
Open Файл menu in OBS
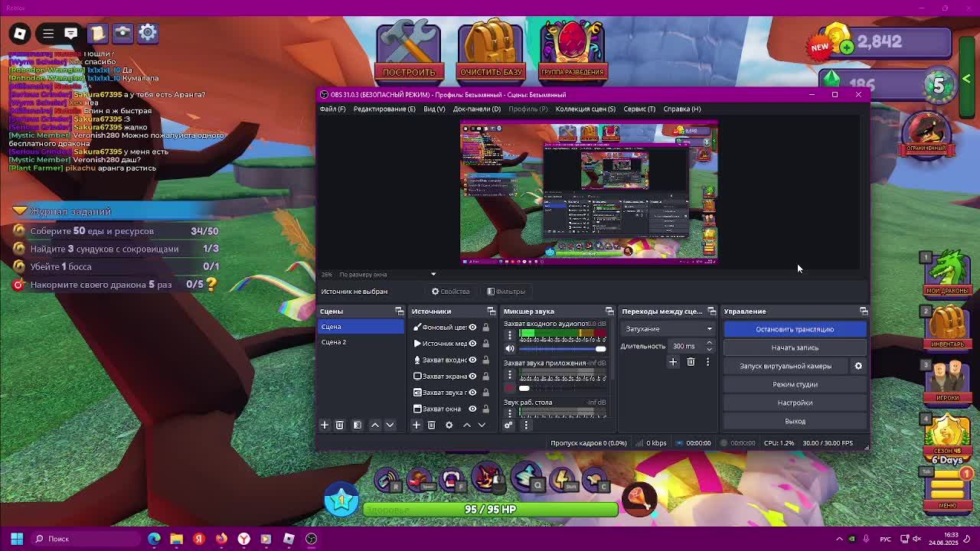click(332, 109)
